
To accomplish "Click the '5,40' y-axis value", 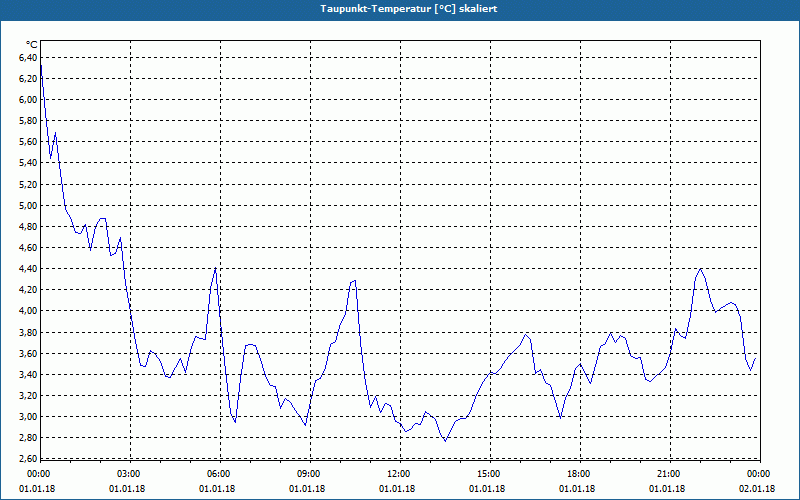I will pos(28,163).
